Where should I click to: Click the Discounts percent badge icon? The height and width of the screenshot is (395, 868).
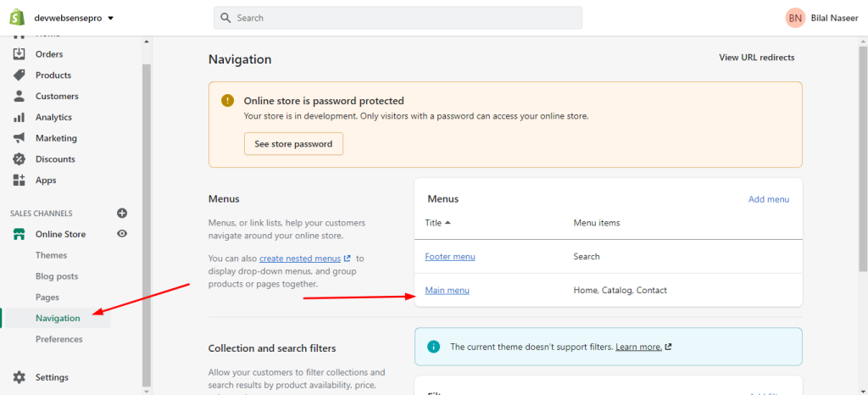point(19,159)
